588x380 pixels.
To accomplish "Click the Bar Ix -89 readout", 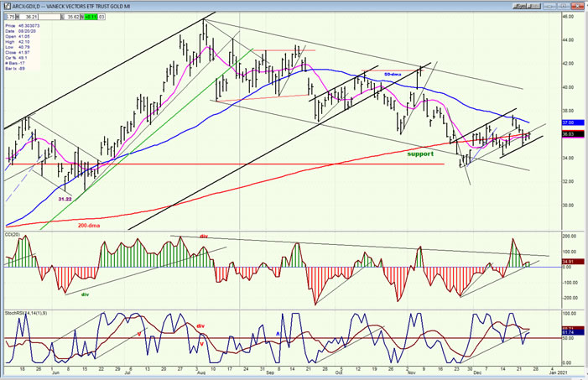I will [x=15, y=69].
